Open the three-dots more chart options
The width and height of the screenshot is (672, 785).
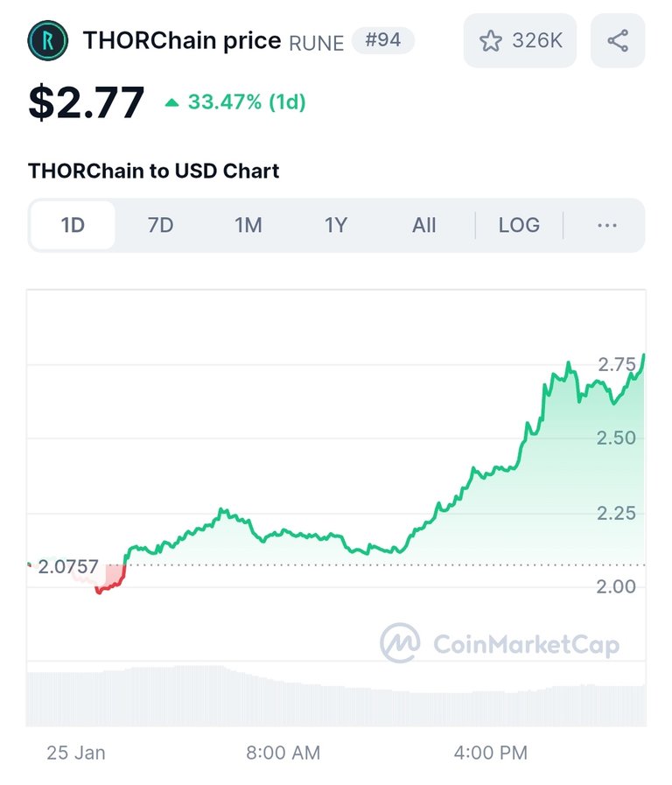[607, 225]
